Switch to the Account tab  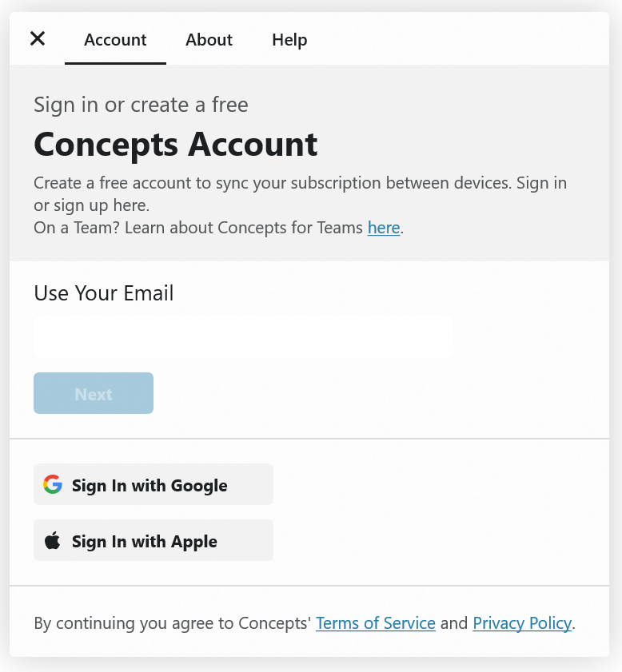tap(115, 40)
